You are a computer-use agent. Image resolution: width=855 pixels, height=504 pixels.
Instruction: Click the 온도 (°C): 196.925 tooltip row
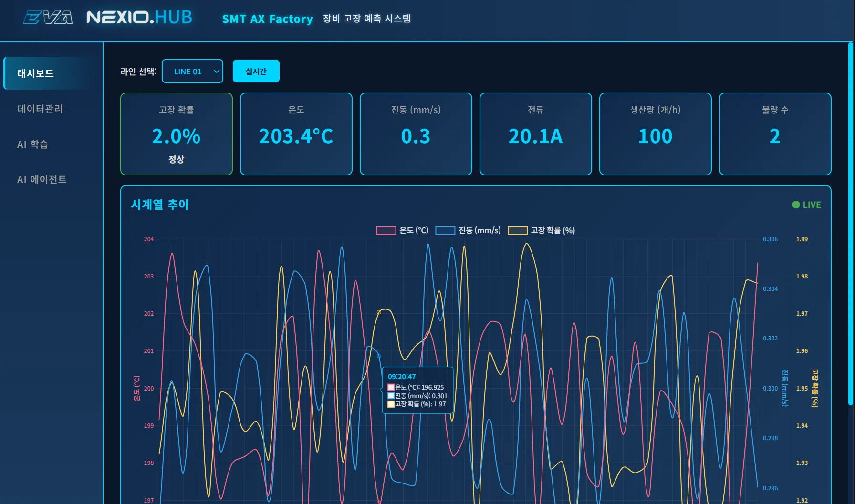pyautogui.click(x=416, y=387)
